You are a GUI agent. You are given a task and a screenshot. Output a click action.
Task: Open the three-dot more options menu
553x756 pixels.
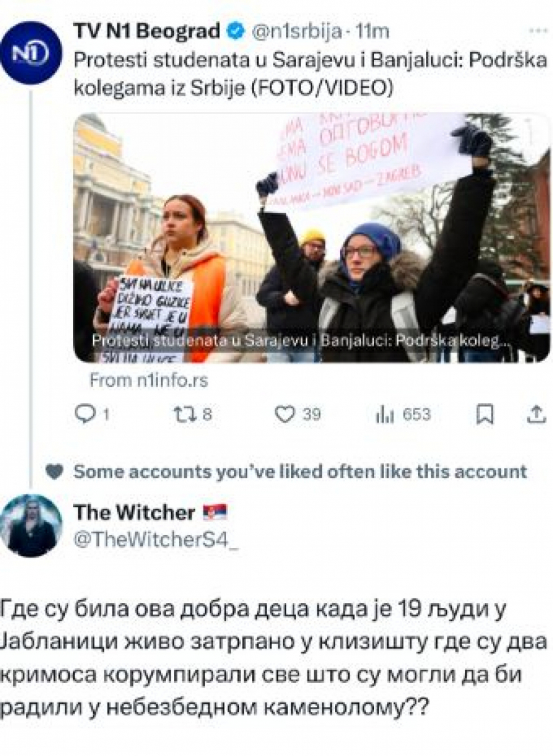click(x=538, y=30)
